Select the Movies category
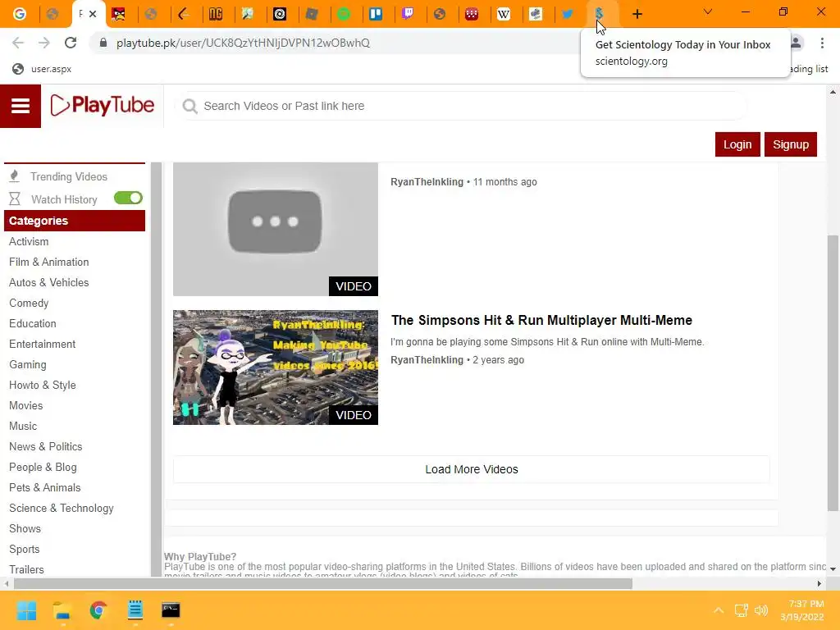 pyautogui.click(x=25, y=405)
